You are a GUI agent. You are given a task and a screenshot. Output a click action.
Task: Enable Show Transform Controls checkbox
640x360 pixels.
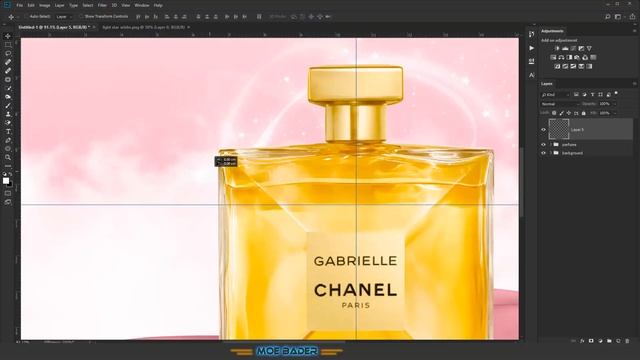[81, 17]
